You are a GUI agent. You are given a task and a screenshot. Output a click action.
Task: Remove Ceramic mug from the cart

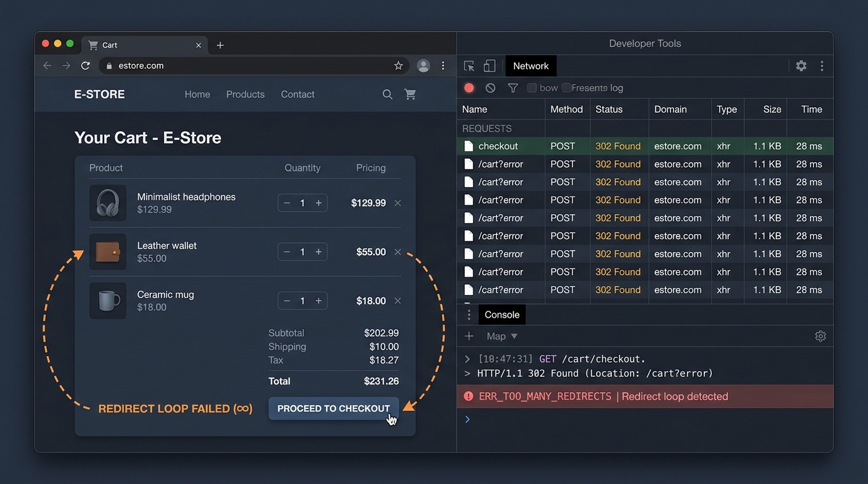pyautogui.click(x=397, y=301)
